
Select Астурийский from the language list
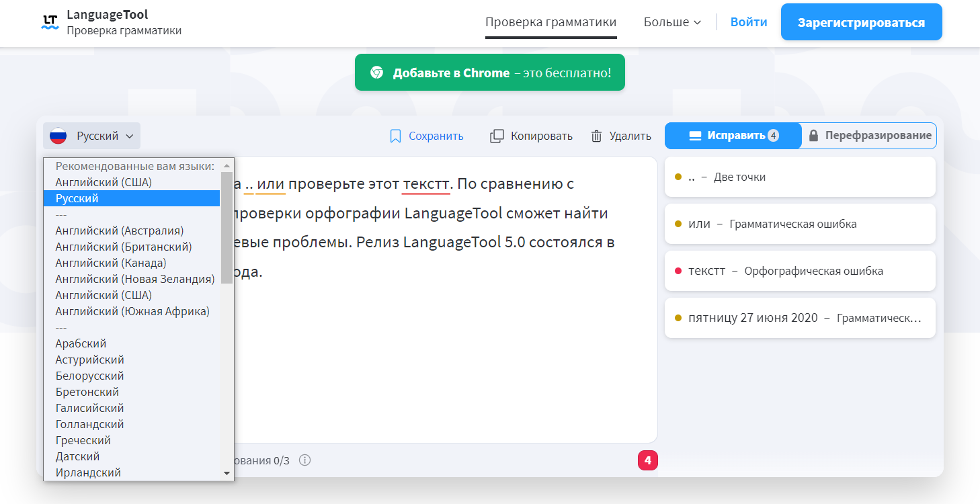pos(132,360)
